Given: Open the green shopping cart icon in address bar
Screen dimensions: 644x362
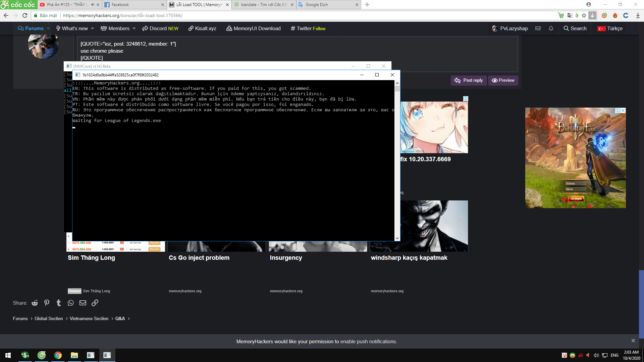Looking at the screenshot, I should coord(561,15).
